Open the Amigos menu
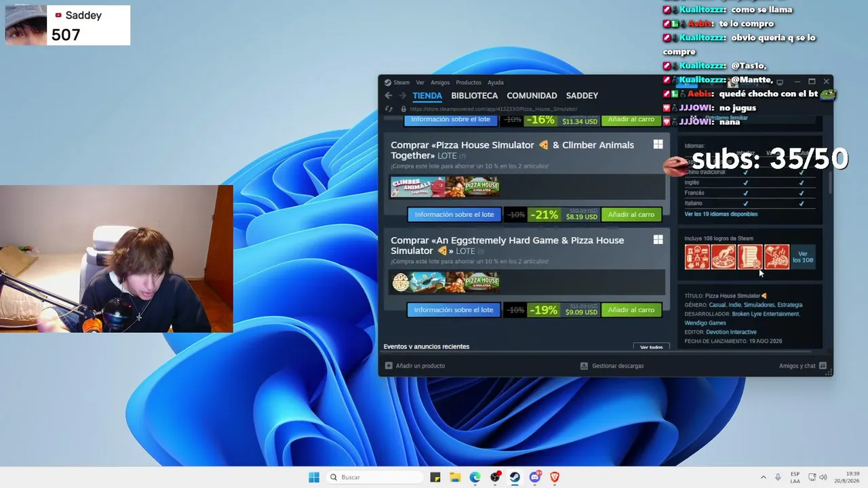868x488 pixels. pyautogui.click(x=440, y=83)
